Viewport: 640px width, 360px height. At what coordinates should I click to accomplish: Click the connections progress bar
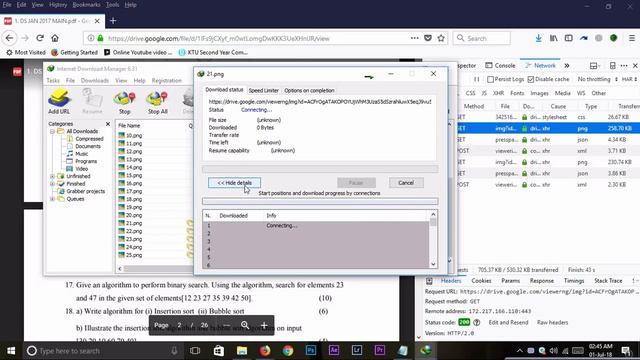click(x=320, y=201)
